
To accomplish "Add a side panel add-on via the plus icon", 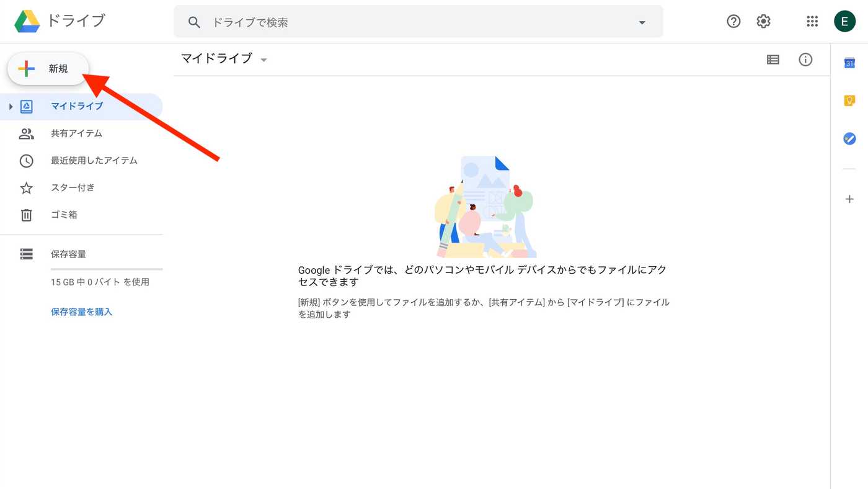I will pos(849,199).
